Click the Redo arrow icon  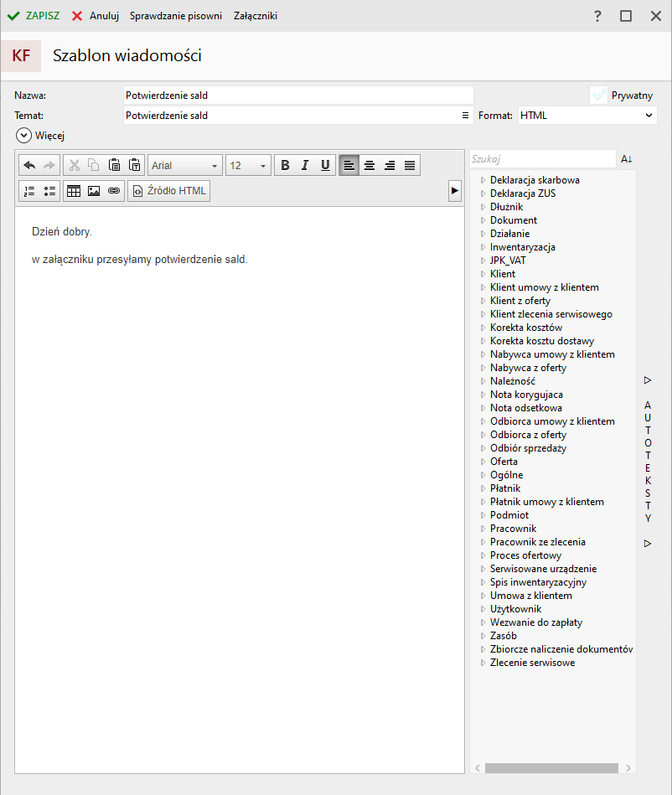[x=49, y=165]
